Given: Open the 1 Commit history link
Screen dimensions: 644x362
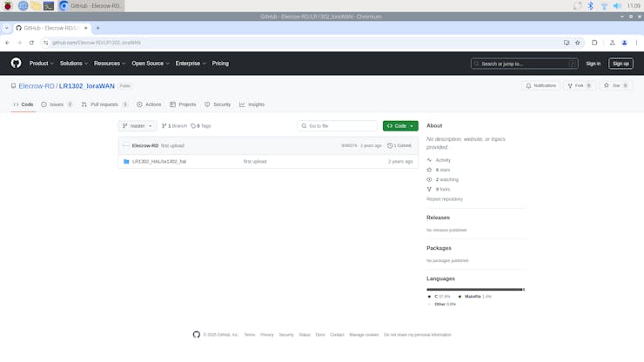Looking at the screenshot, I should pyautogui.click(x=399, y=145).
